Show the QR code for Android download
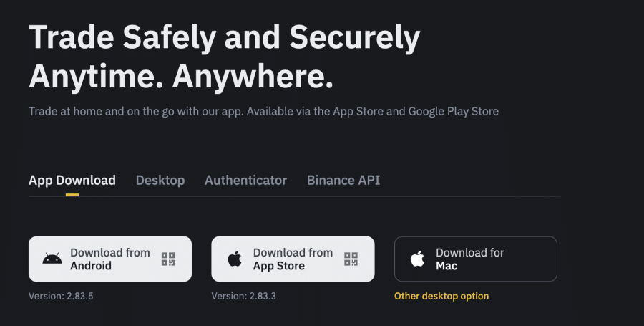Screen dimensions: 644x326 click(168, 259)
